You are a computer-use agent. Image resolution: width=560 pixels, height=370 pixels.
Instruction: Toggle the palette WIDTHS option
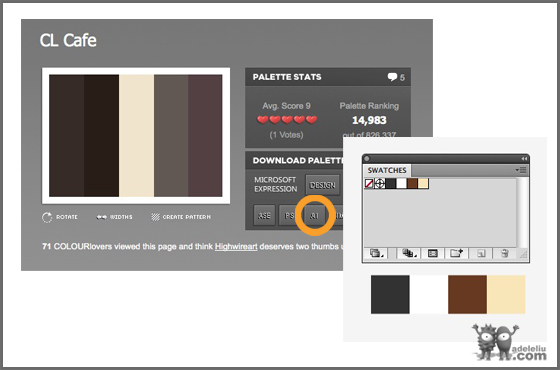pyautogui.click(x=114, y=217)
